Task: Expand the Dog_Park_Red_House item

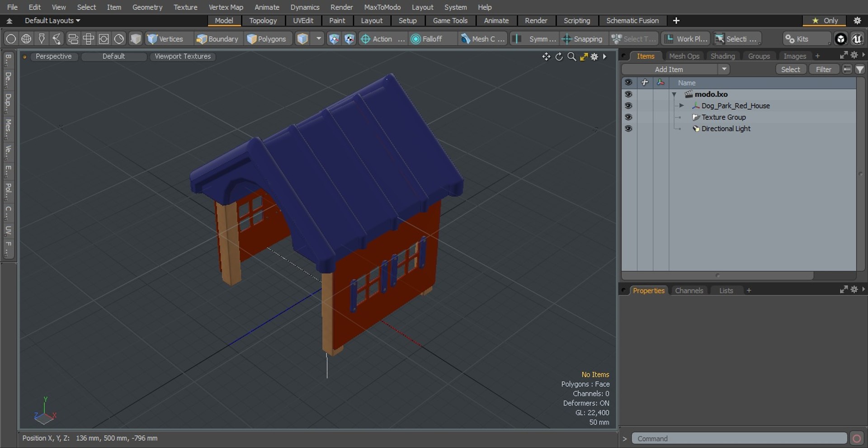Action: [681, 105]
